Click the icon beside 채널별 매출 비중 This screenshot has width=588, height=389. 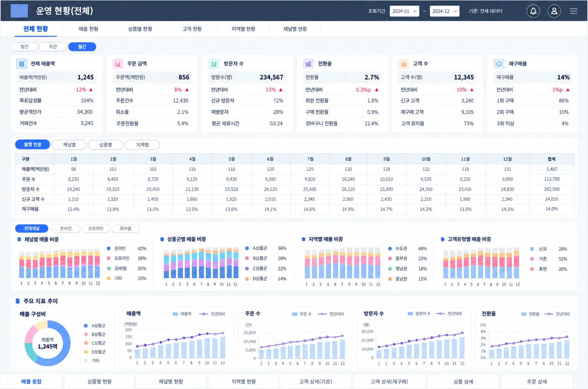[19, 240]
